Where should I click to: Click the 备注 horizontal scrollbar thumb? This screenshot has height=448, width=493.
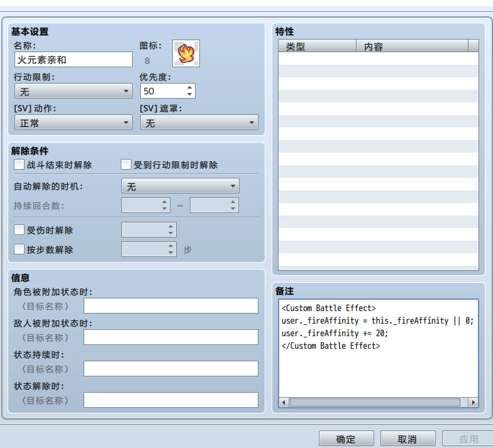tap(375, 402)
